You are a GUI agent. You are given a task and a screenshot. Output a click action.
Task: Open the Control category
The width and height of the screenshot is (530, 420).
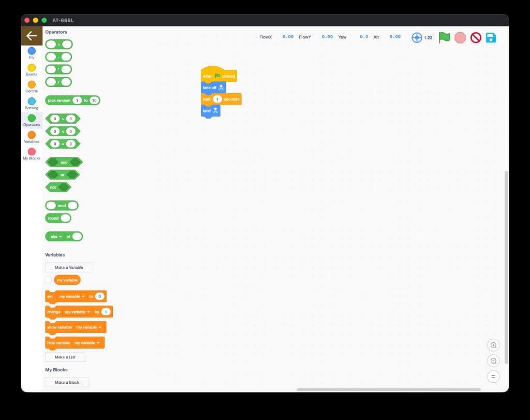[32, 87]
